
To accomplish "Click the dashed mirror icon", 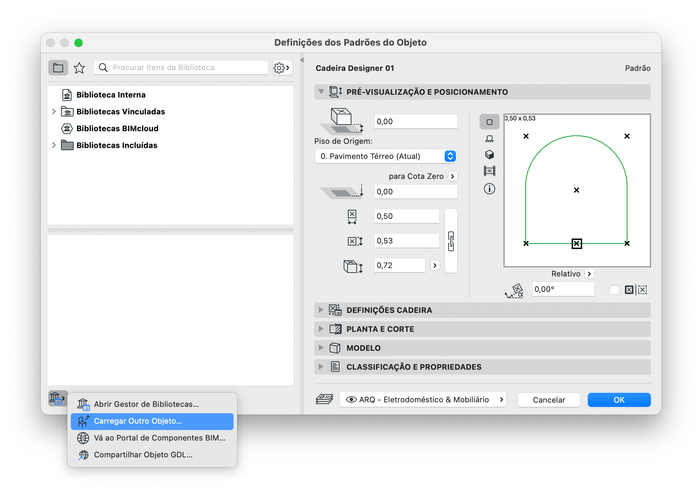I will pos(642,290).
